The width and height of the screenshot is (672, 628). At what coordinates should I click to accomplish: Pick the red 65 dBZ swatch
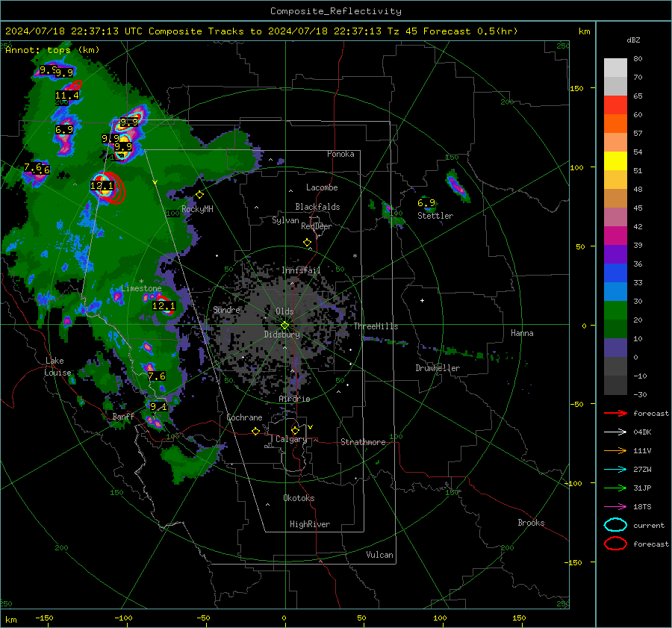pos(615,105)
